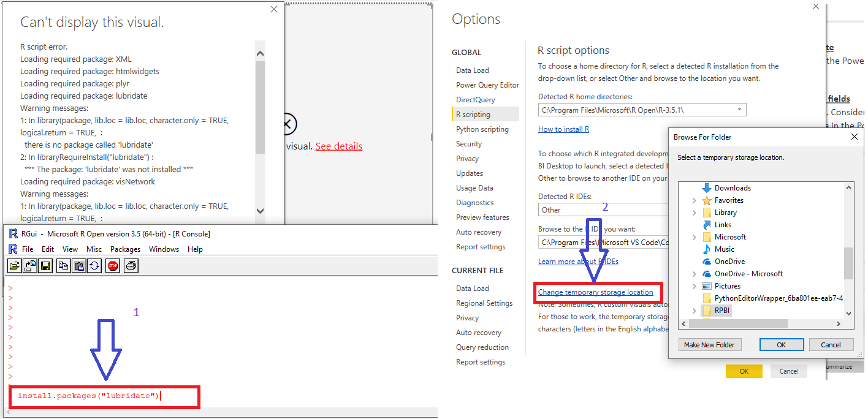The image size is (868, 419).
Task: Click the IDE path input field
Action: click(x=603, y=243)
